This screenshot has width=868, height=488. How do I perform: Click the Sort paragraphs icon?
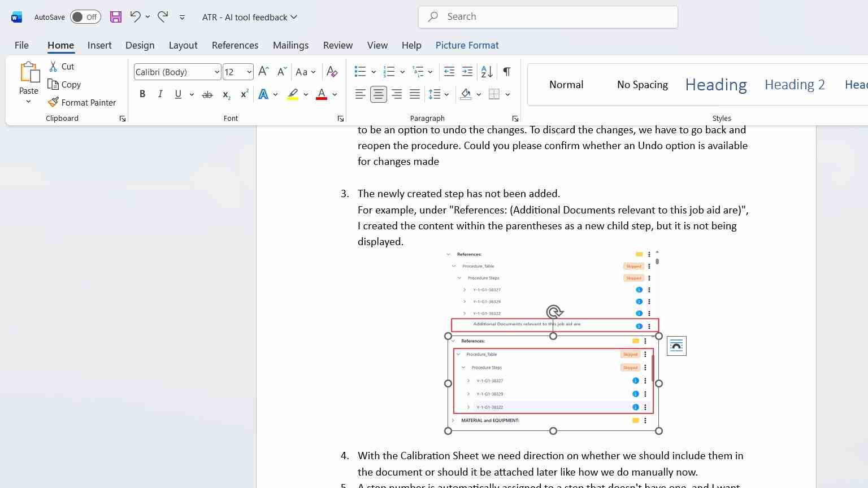(x=487, y=72)
